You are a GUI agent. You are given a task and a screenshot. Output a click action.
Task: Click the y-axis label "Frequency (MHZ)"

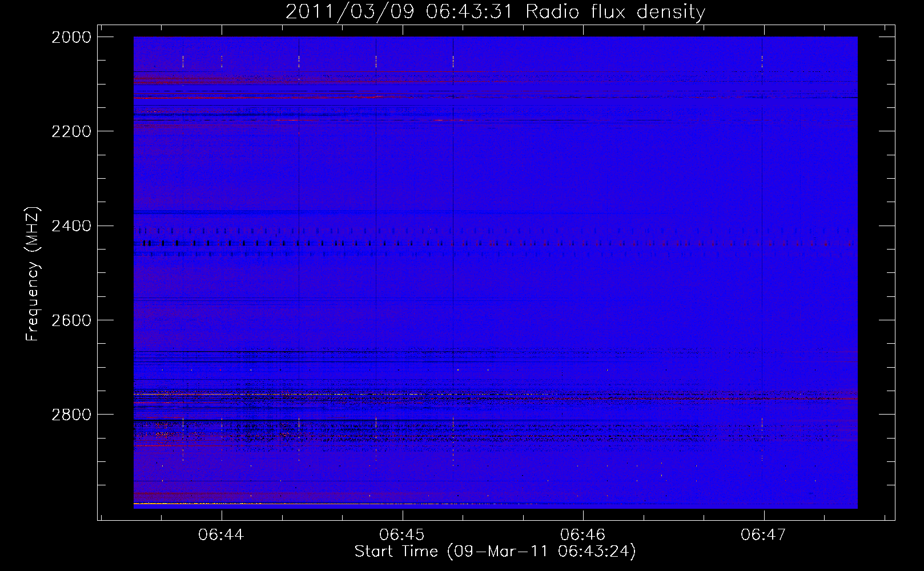point(33,274)
